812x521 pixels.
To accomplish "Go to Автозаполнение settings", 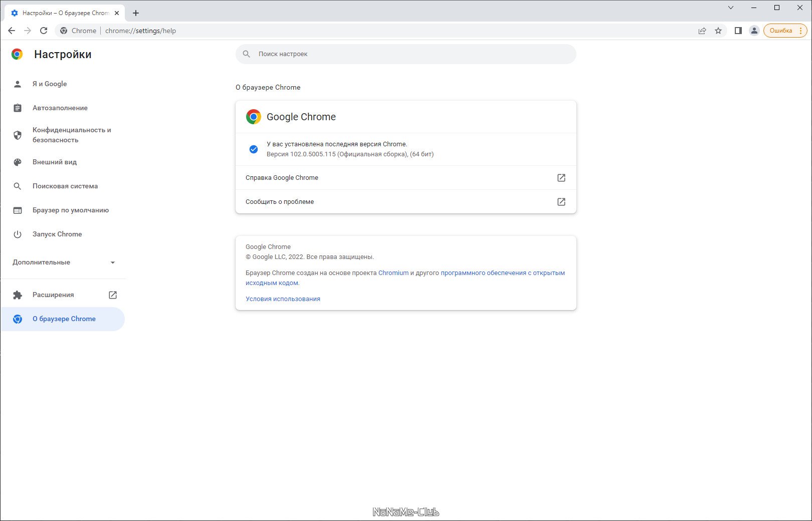I will [60, 108].
